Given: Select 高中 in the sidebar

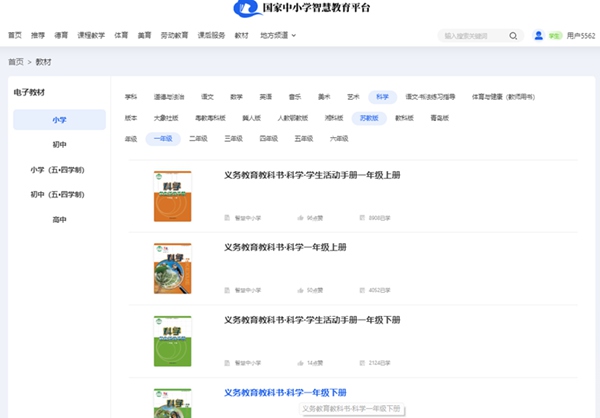Looking at the screenshot, I should click(x=59, y=219).
